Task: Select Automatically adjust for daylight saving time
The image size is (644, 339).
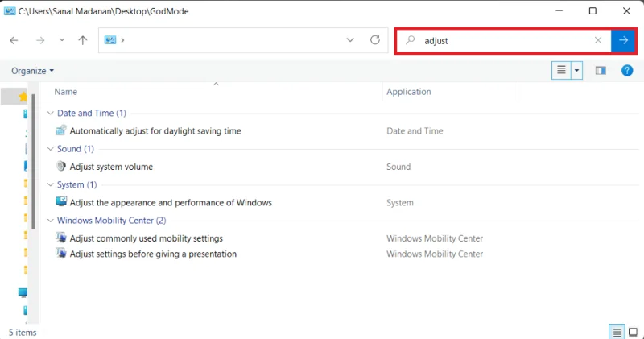Action: 155,131
